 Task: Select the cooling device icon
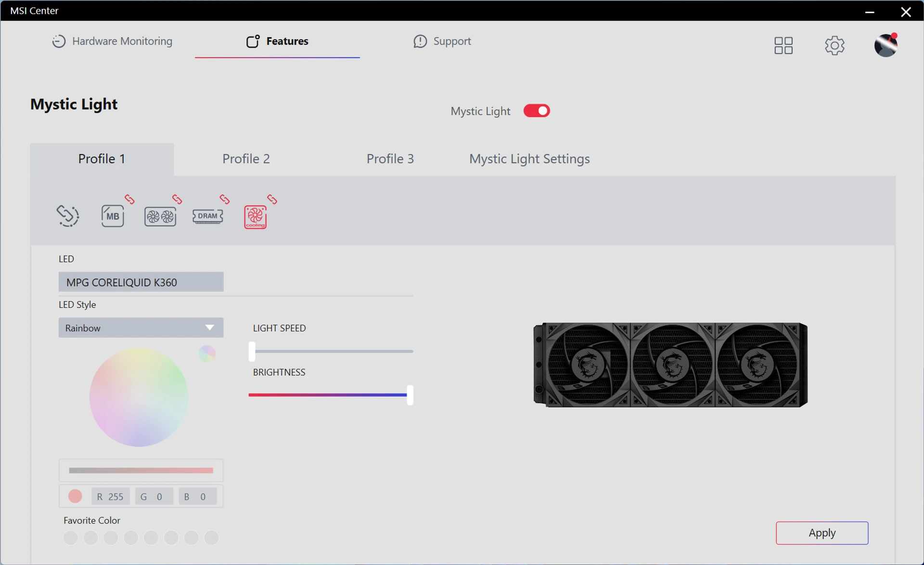(x=255, y=217)
